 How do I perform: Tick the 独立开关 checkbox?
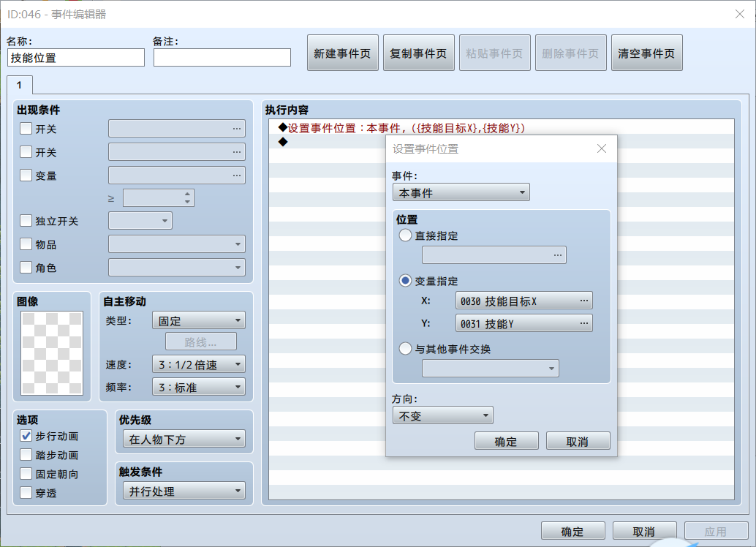pos(26,220)
